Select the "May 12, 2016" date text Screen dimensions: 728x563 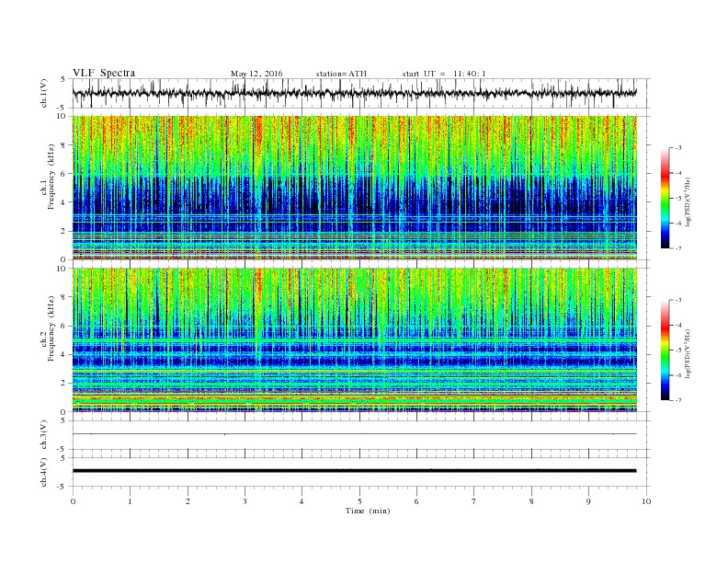[256, 74]
